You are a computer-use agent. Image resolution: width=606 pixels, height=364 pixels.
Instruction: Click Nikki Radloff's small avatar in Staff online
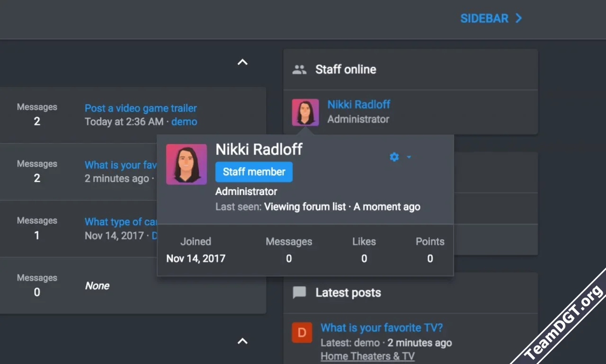(305, 112)
